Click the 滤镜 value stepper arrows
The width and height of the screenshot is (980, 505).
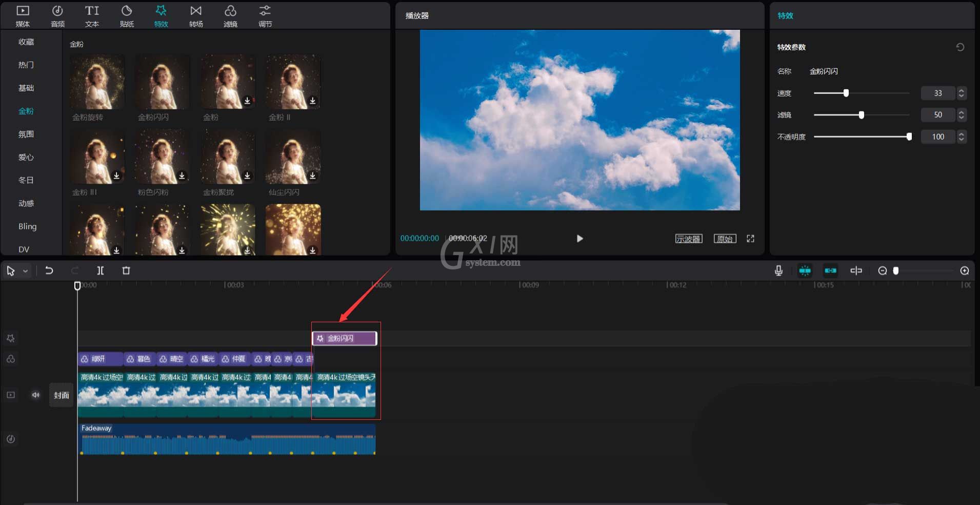point(962,115)
